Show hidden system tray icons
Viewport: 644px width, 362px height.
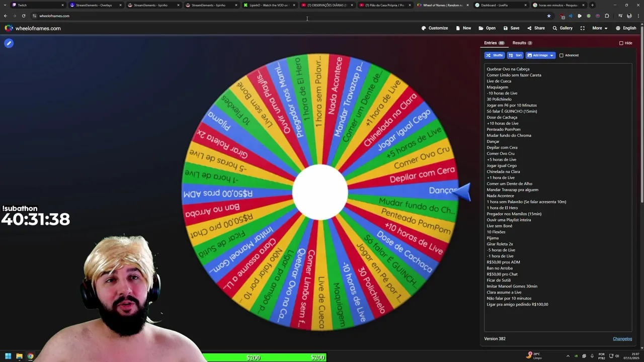pyautogui.click(x=568, y=356)
